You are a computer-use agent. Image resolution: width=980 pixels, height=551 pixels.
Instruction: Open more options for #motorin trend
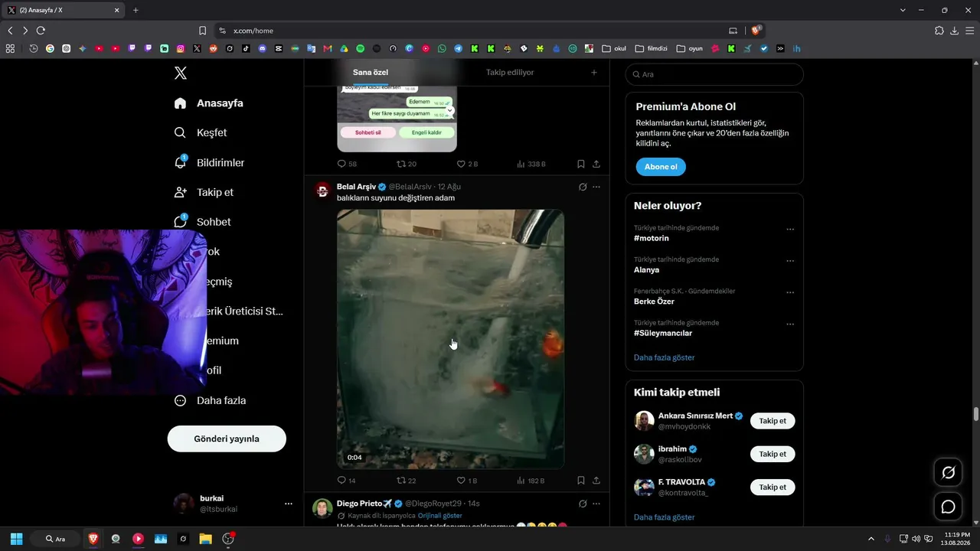coord(790,230)
